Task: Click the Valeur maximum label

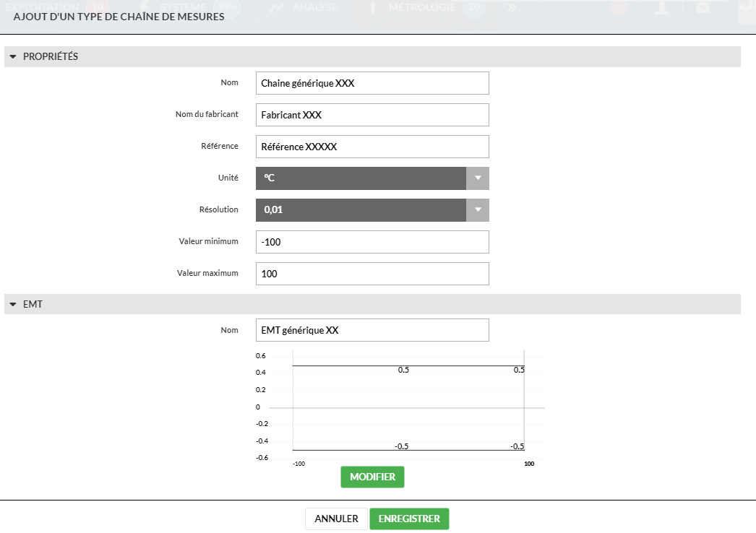Action: coord(207,273)
